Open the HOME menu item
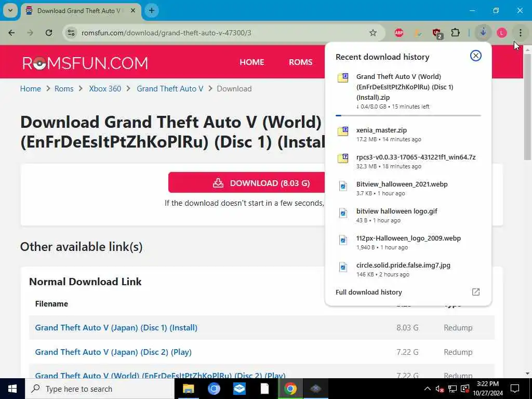The width and height of the screenshot is (532, 399). click(252, 62)
